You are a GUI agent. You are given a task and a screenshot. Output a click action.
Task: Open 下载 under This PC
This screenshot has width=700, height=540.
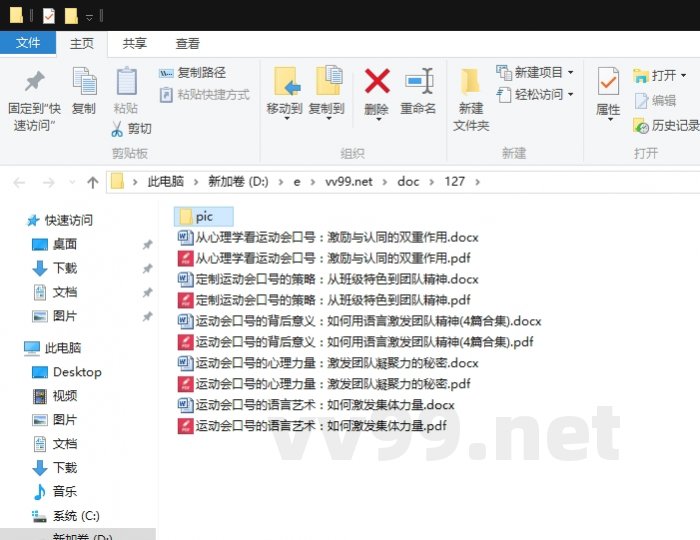click(x=54, y=468)
